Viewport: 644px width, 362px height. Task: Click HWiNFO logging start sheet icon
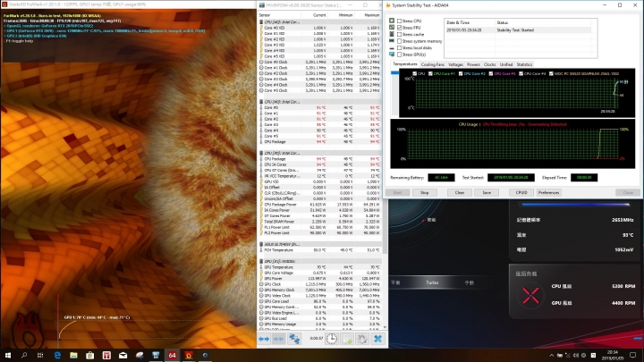pyautogui.click(x=348, y=339)
